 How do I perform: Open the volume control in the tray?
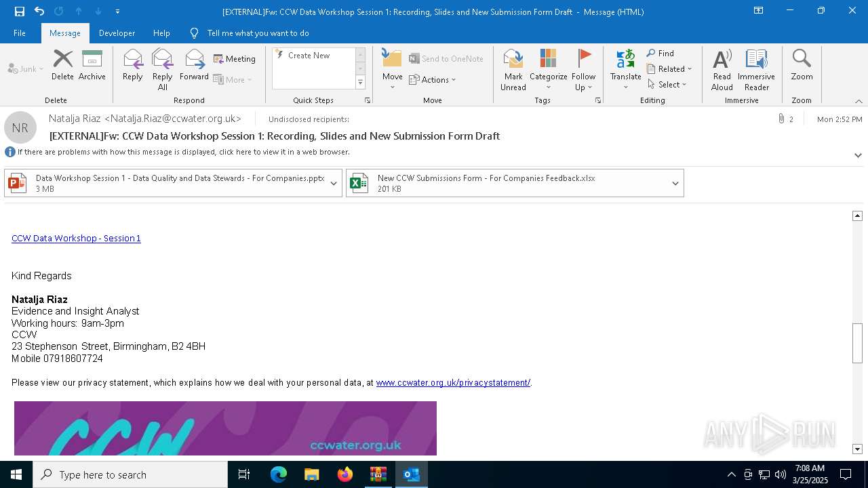[x=781, y=474]
